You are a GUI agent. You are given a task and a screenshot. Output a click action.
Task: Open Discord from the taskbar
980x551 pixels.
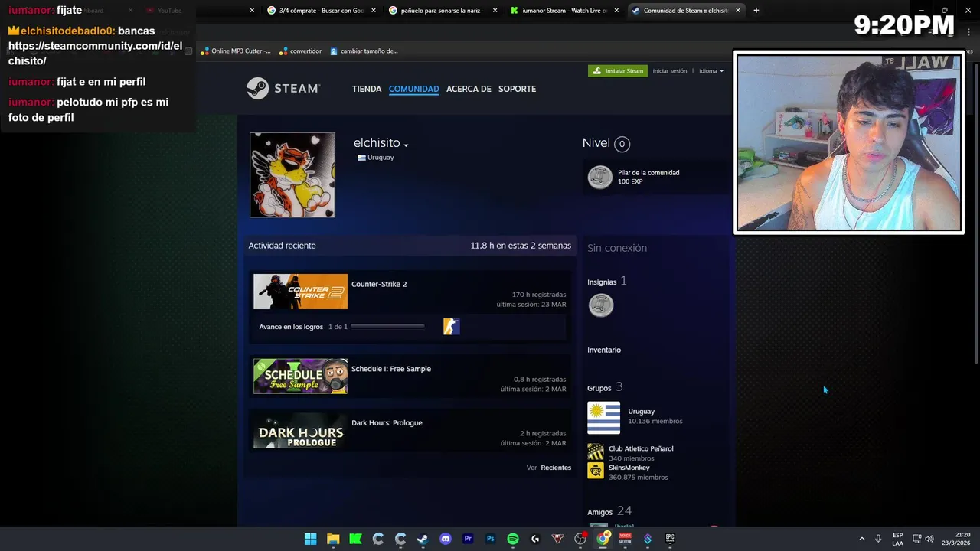tap(446, 539)
